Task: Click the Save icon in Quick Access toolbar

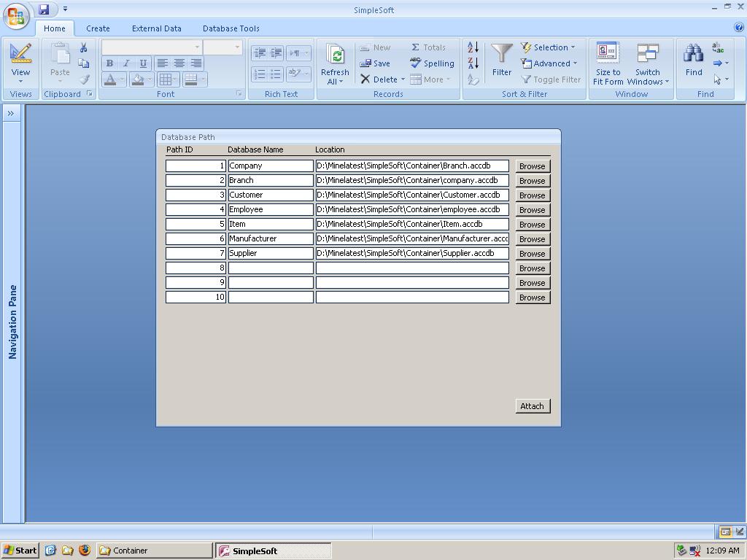Action: [x=44, y=9]
